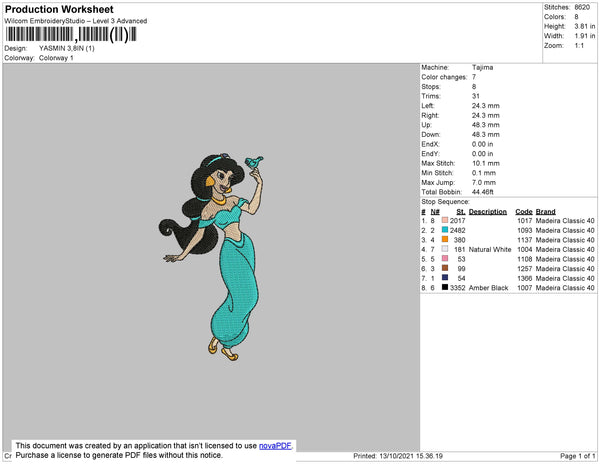Select stitch count 3352 for Amber Black
Image resolution: width=600 pixels, height=464 pixels.
[x=458, y=288]
